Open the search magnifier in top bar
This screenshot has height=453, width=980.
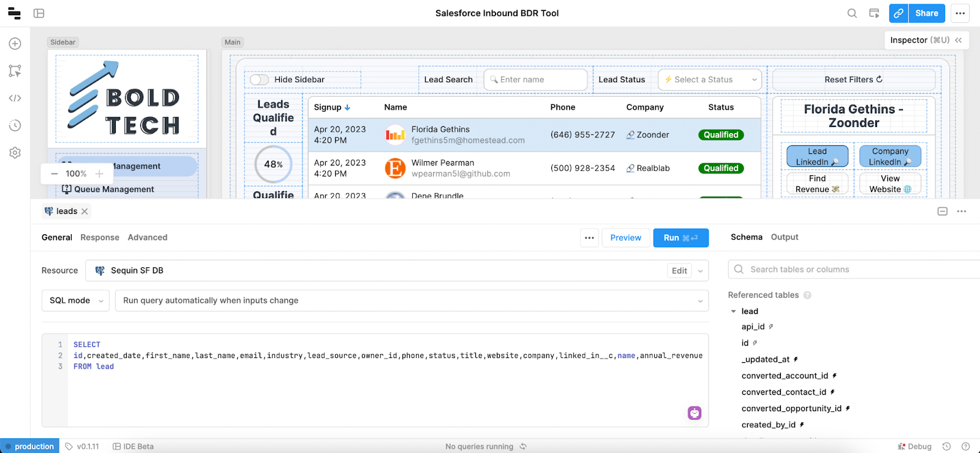(x=852, y=13)
